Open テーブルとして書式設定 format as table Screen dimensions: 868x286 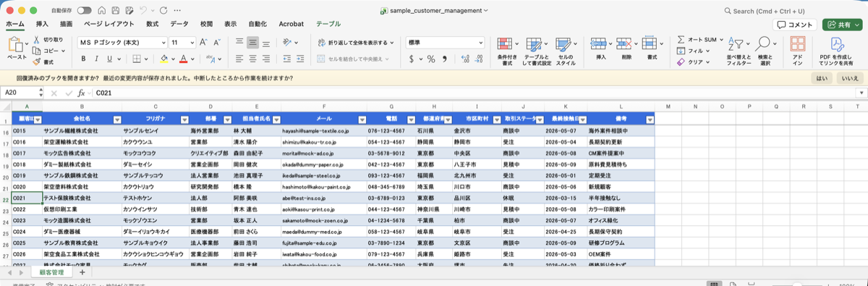tap(537, 51)
